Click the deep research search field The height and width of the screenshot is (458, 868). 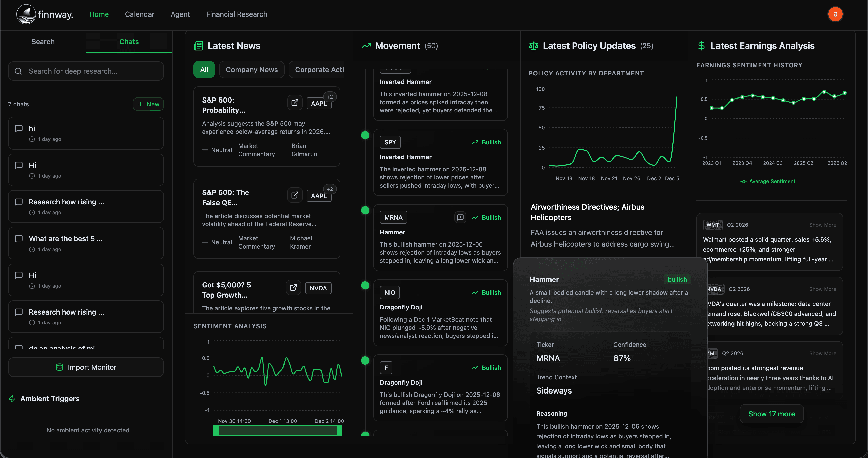coord(86,71)
